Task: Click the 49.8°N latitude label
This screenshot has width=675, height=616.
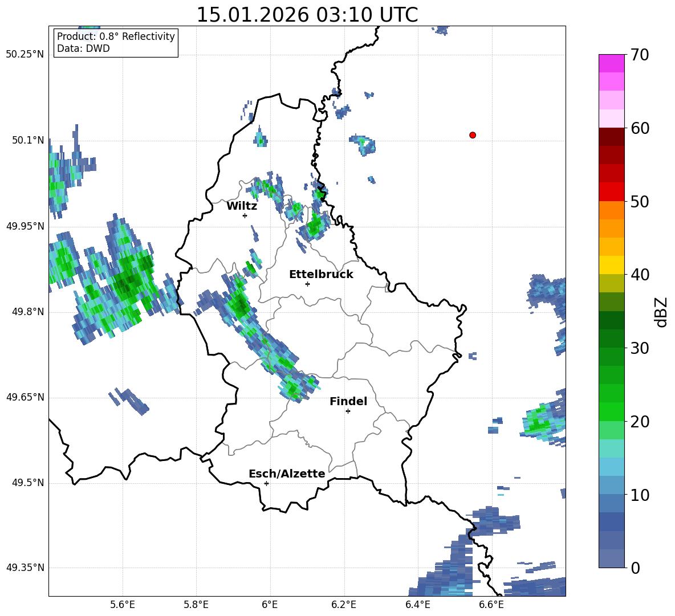Action: point(28,312)
